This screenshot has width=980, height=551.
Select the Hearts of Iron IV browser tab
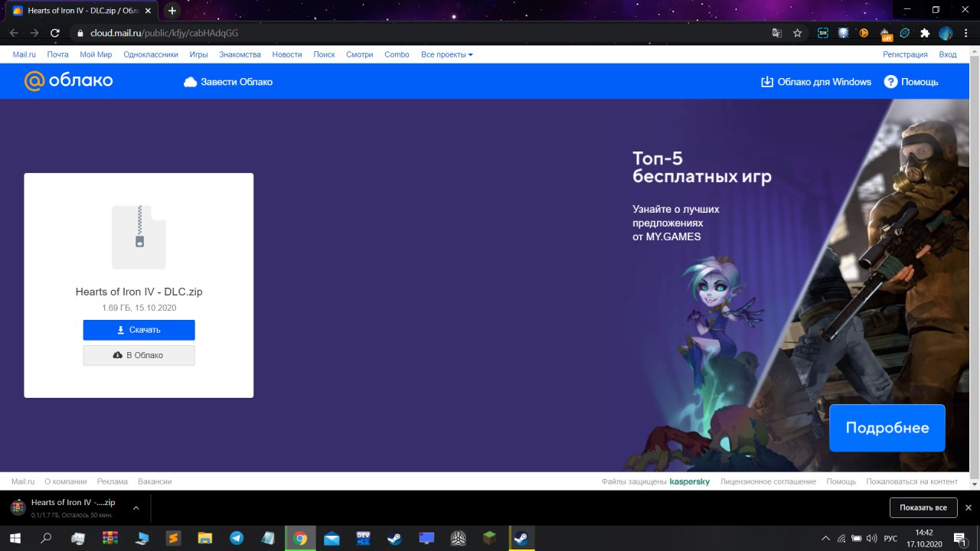click(x=83, y=11)
